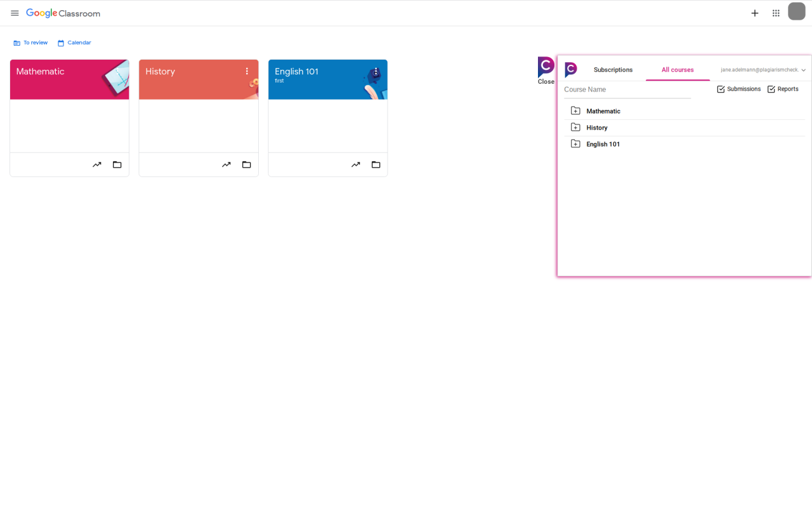
Task: Enable the Submissions checkbox
Action: tap(720, 89)
